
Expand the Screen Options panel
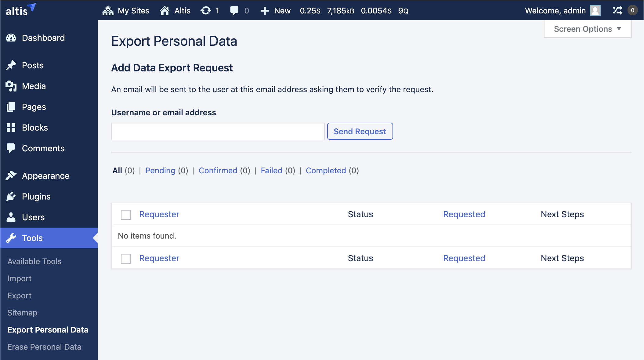click(x=588, y=29)
